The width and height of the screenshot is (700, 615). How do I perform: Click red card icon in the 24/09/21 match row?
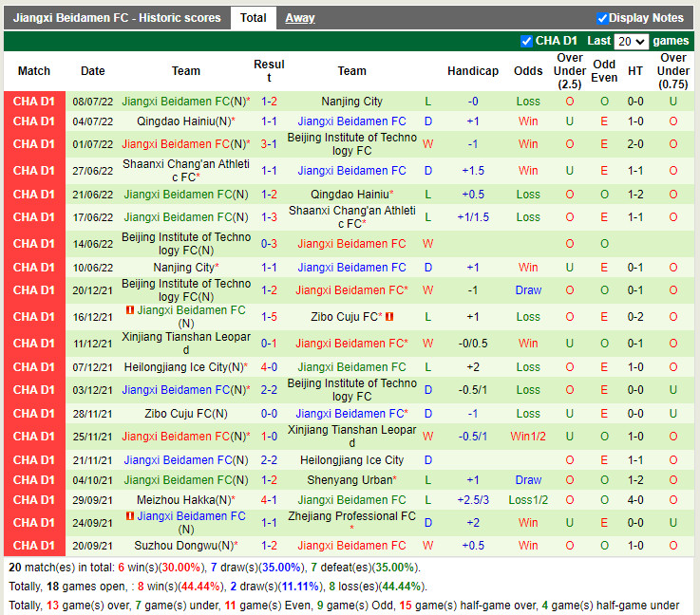pos(129,516)
